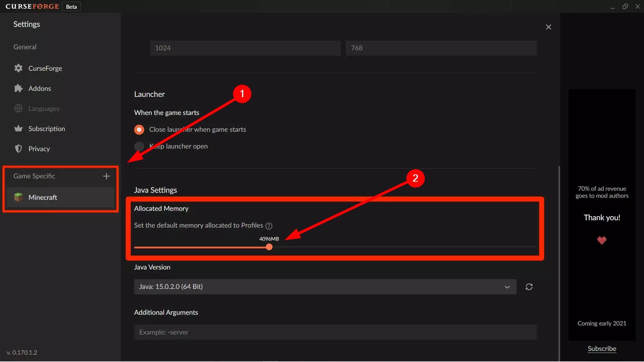Click the Beta badge next to CurseForge logo
644x362 pixels.
pos(71,7)
